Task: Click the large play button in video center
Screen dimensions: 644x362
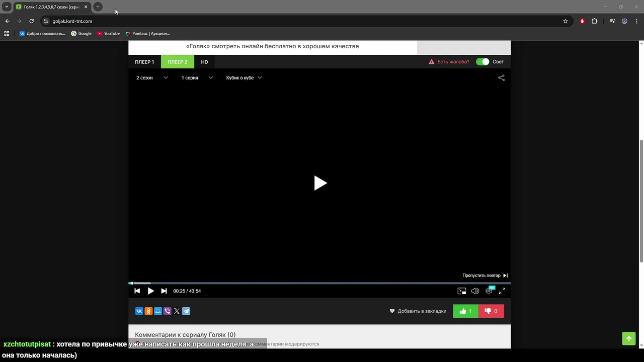Action: [x=320, y=183]
